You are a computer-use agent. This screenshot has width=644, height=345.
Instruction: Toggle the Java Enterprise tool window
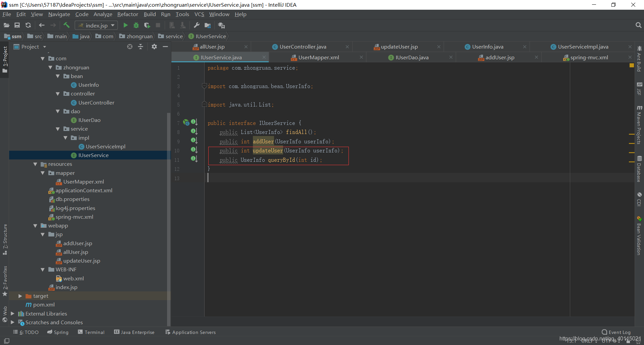pyautogui.click(x=134, y=332)
